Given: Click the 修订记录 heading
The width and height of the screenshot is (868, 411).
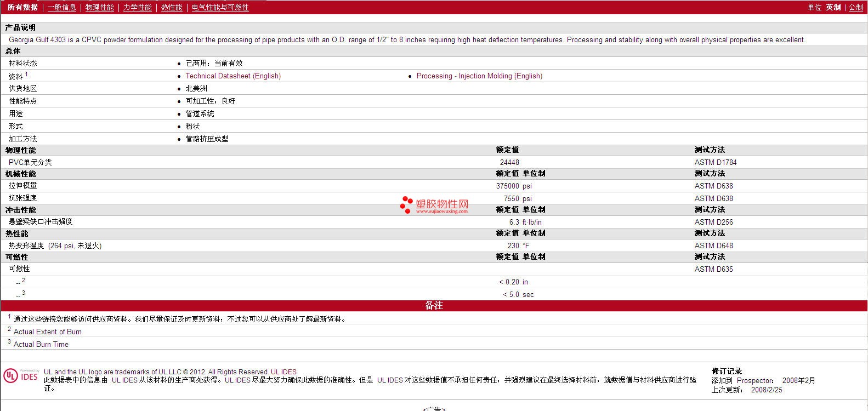Looking at the screenshot, I should tap(727, 371).
